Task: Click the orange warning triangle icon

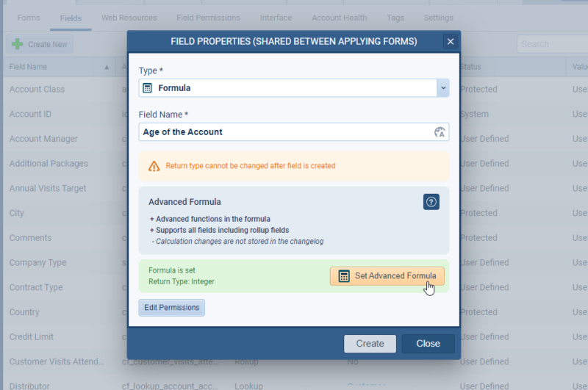Action: [154, 166]
